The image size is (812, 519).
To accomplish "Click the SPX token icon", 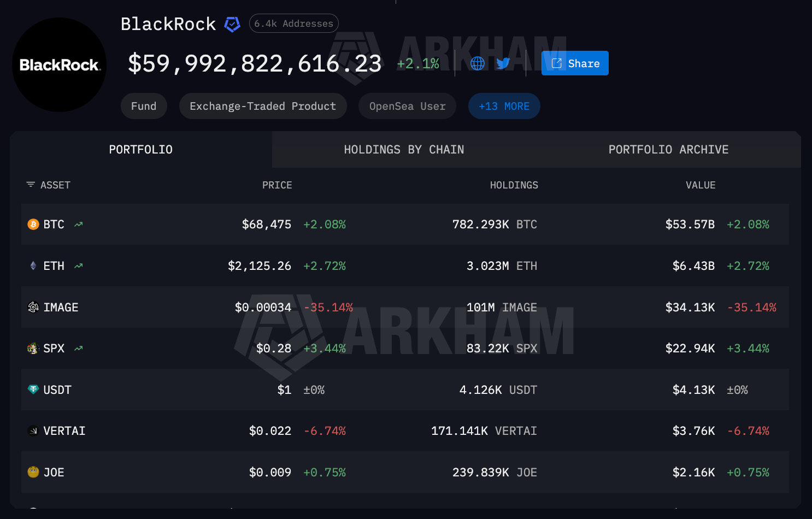I will tap(33, 349).
